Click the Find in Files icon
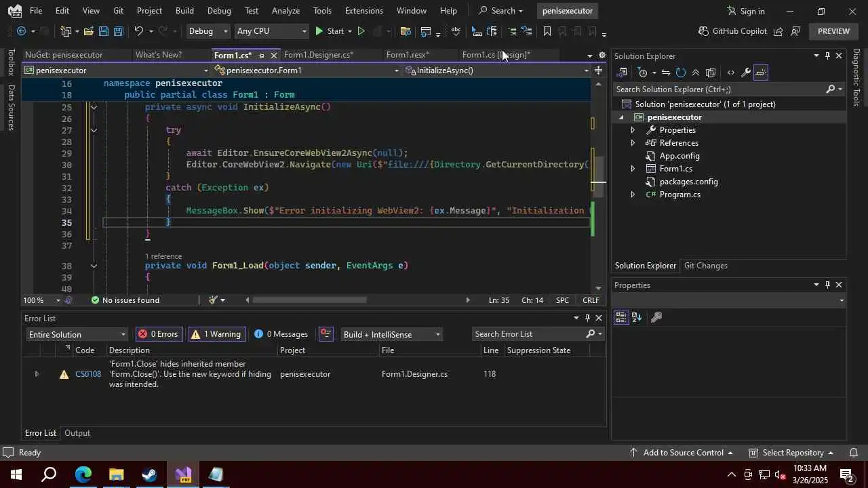Viewport: 868px width, 488px height. [x=406, y=31]
